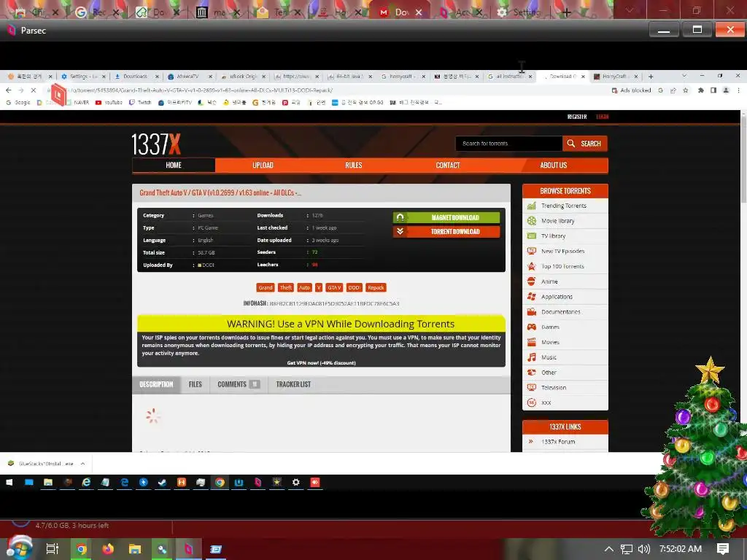Click Get VPN now discount link
Viewport: 747px width, 560px height.
point(321,363)
